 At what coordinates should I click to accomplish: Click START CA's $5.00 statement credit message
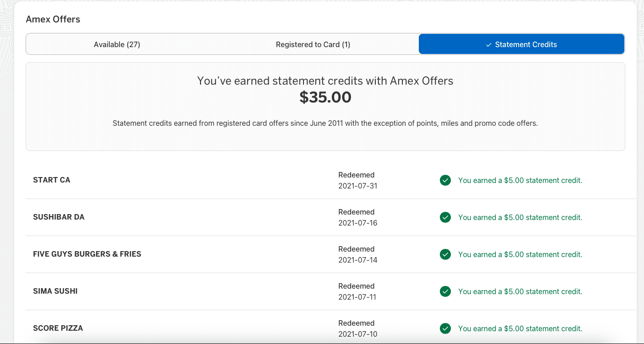pyautogui.click(x=520, y=180)
